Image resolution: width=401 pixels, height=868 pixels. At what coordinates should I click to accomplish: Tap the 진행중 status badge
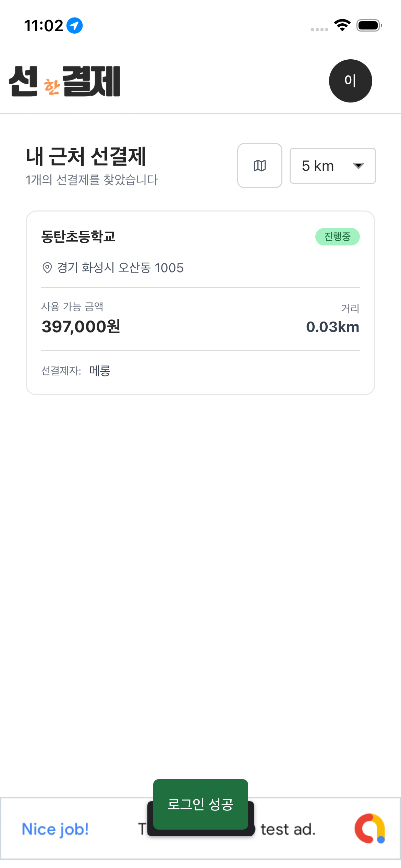point(337,237)
